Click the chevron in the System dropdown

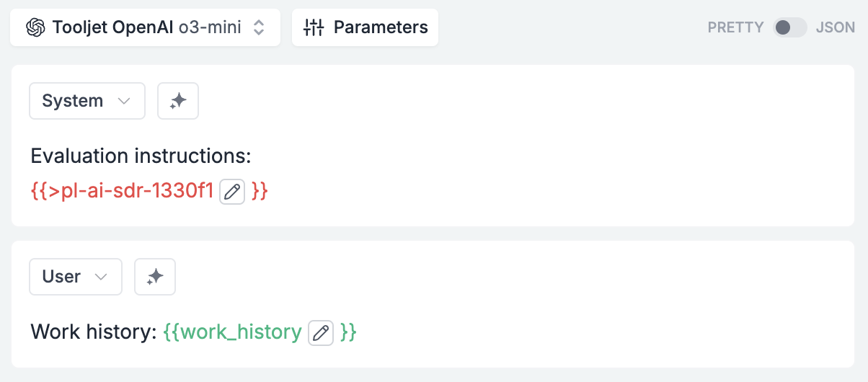[124, 102]
